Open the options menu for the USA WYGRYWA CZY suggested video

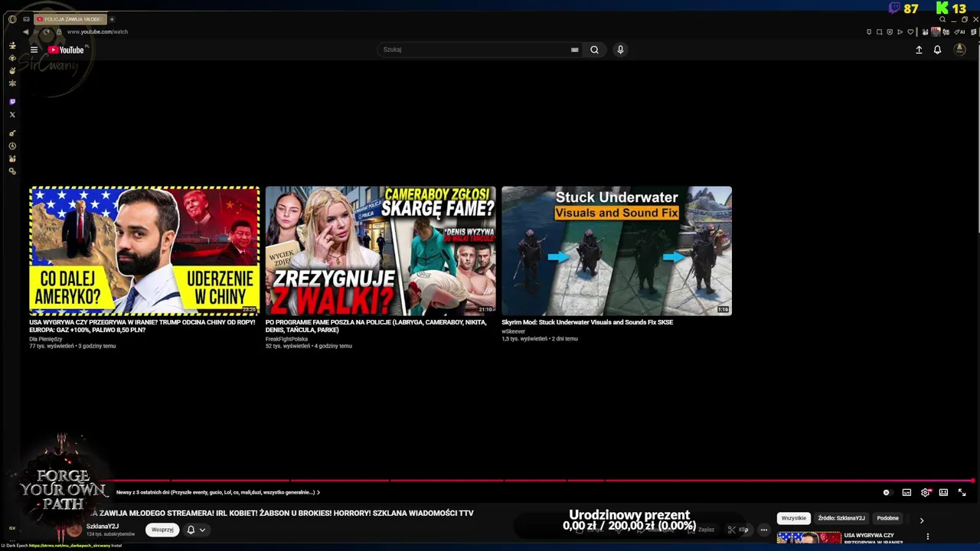pos(928,537)
